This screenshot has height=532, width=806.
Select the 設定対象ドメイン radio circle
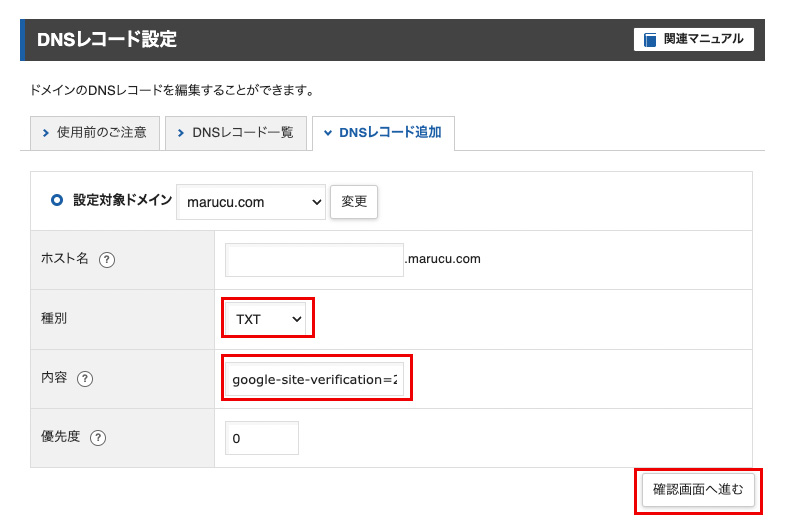point(57,200)
